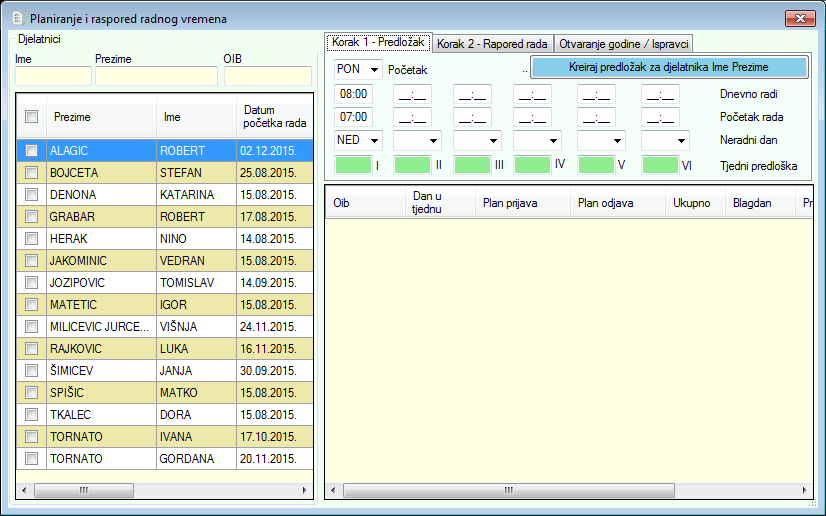Toggle the select-all checkbox in table header

pyautogui.click(x=32, y=116)
